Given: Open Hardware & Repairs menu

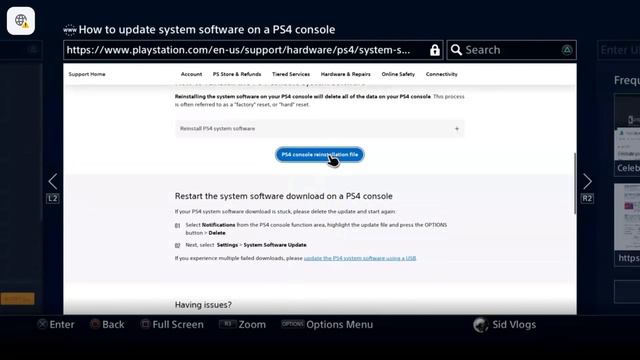Looking at the screenshot, I should 346,74.
